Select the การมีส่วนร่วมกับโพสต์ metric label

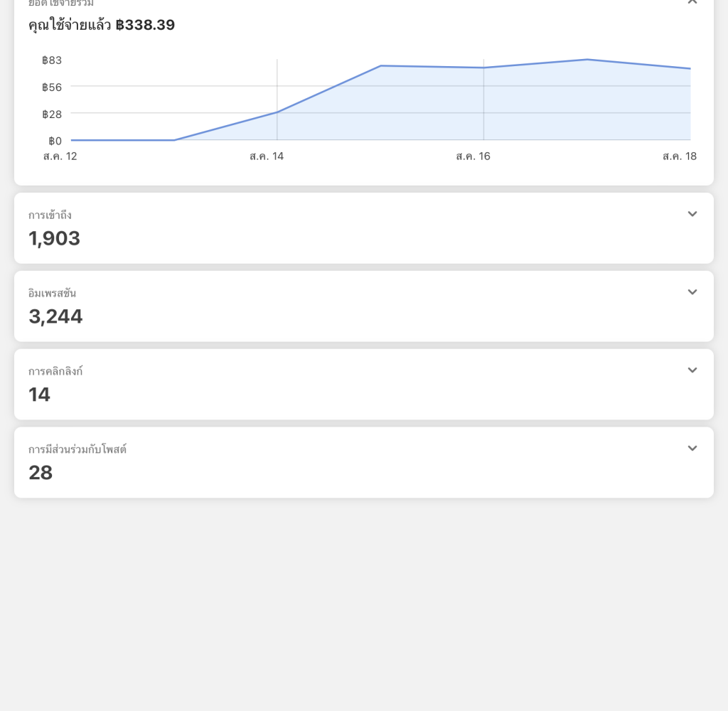point(77,449)
